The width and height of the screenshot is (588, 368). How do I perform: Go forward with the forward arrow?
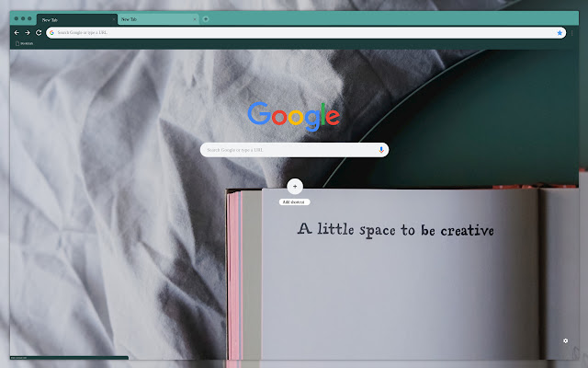(x=28, y=33)
